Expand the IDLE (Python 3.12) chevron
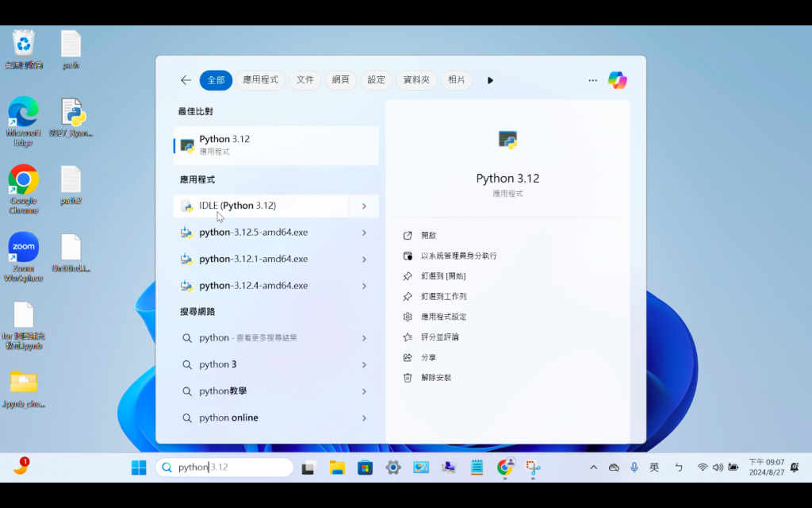 364,206
